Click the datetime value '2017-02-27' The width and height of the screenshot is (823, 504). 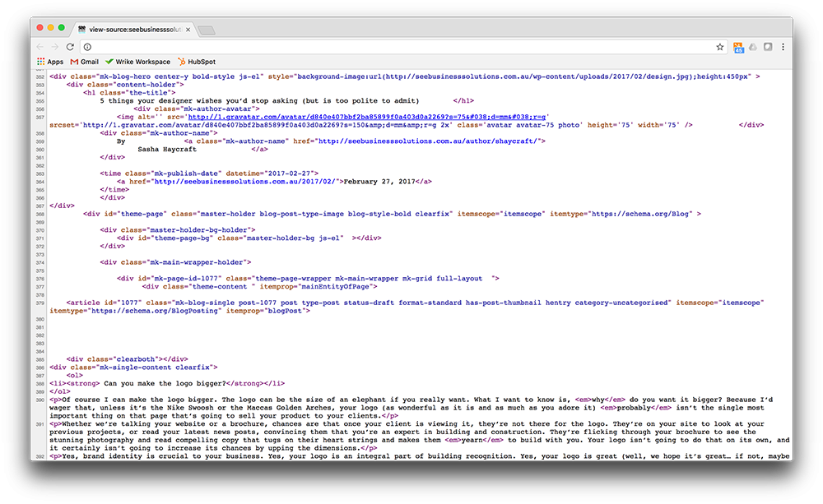291,173
